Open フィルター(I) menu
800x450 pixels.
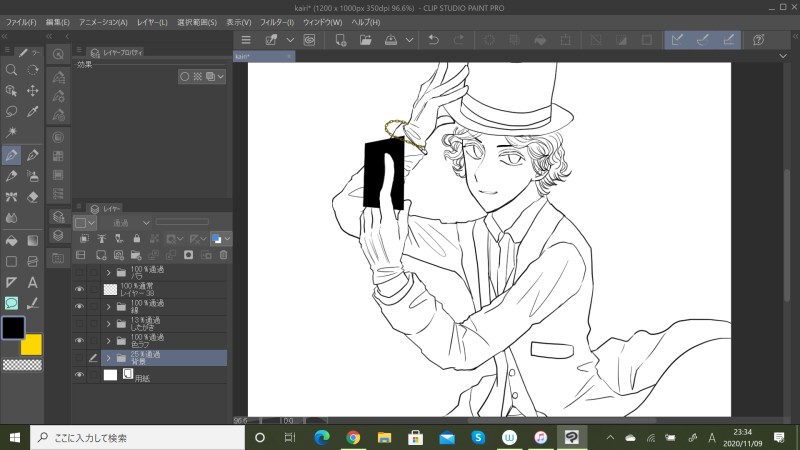pyautogui.click(x=277, y=22)
